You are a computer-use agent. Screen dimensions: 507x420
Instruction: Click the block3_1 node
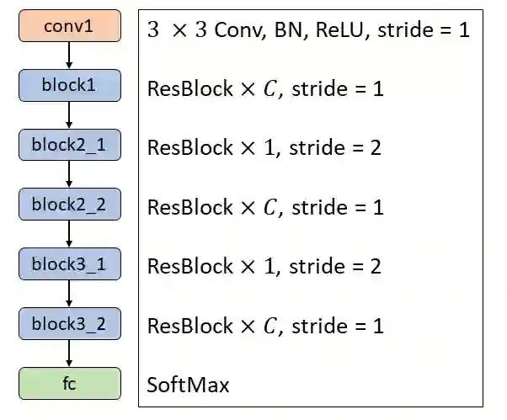click(70, 263)
